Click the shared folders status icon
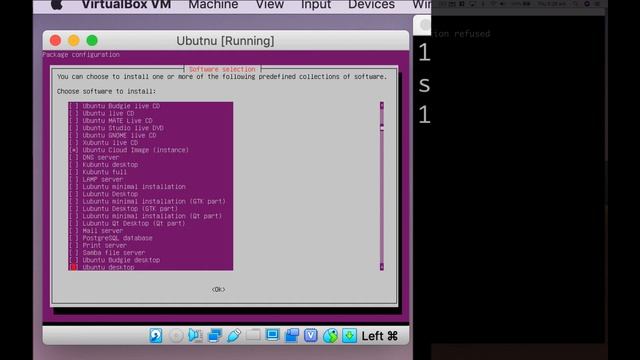 tap(253, 336)
